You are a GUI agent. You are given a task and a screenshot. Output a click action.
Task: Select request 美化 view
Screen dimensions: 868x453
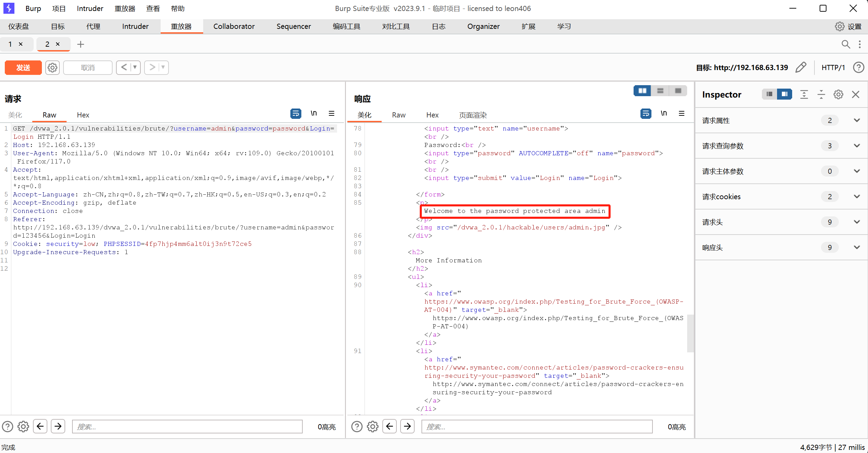15,115
